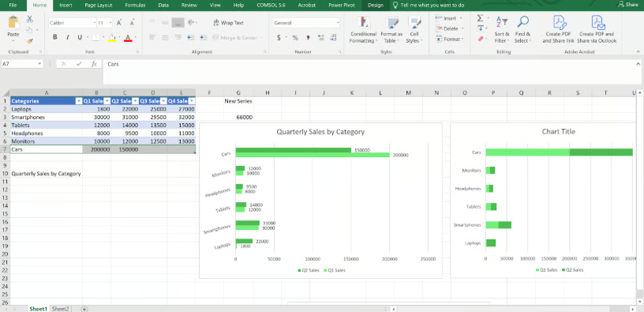Decrease font size with smaller A
The image size is (644, 312).
[132, 23]
